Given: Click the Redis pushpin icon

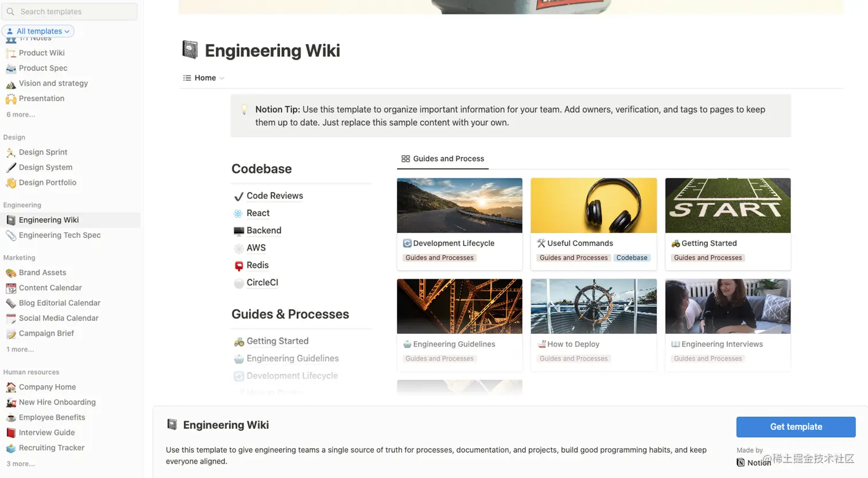Looking at the screenshot, I should point(239,265).
